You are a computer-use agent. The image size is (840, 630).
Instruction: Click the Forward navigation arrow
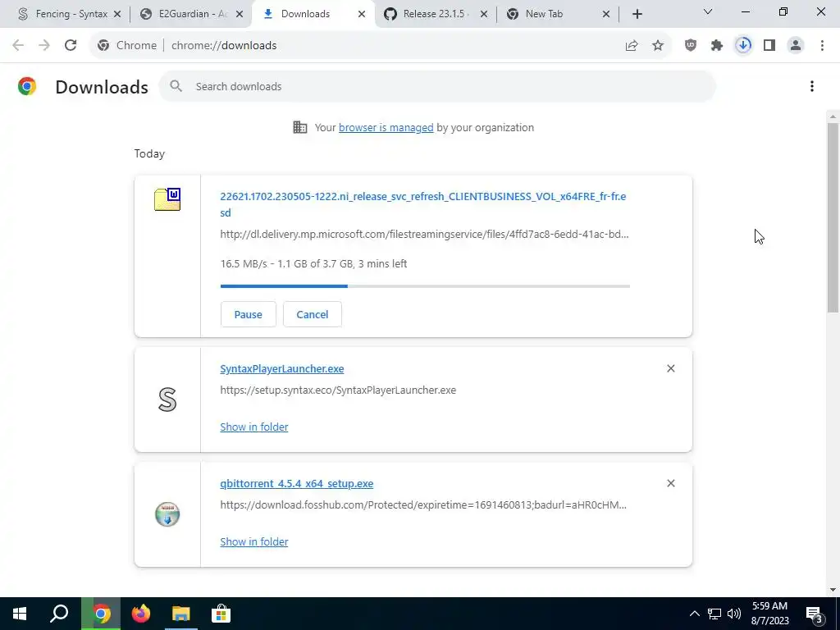tap(44, 46)
